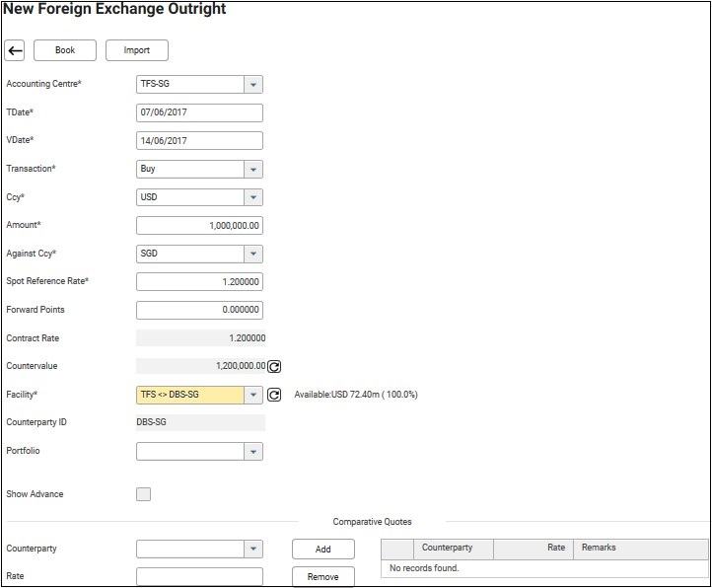This screenshot has width=712, height=588.
Task: Click refresh icon next to Facility
Action: tap(275, 395)
